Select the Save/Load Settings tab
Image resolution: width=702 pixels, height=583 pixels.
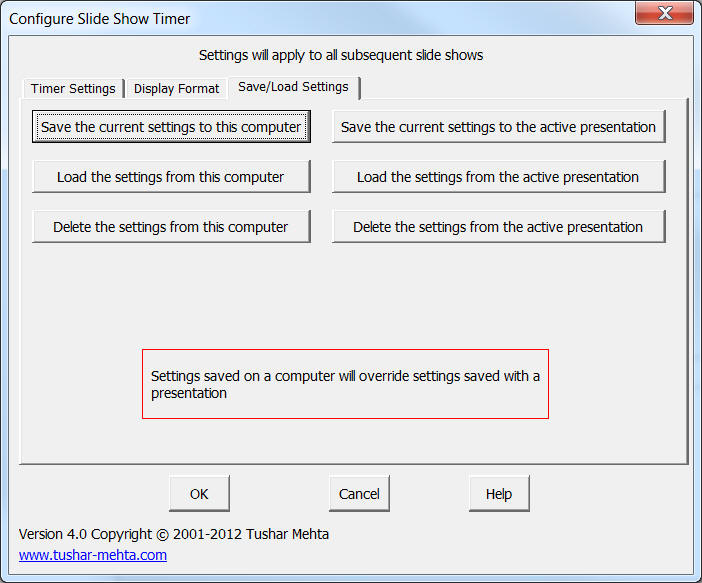[293, 87]
